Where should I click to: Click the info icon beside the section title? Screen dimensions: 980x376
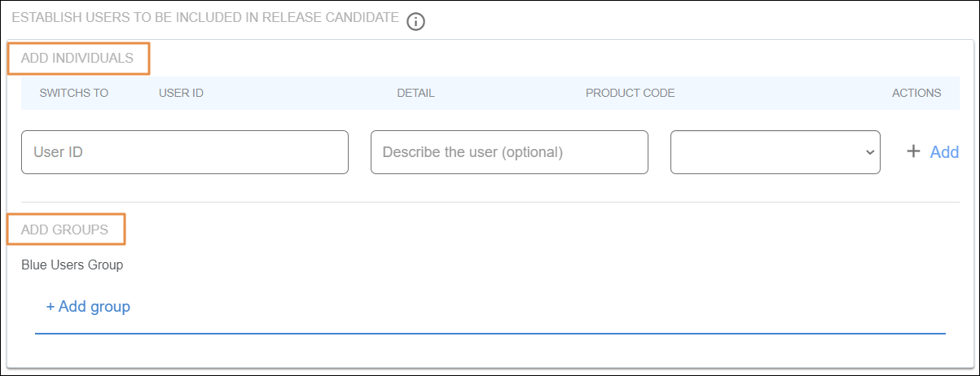click(x=416, y=21)
